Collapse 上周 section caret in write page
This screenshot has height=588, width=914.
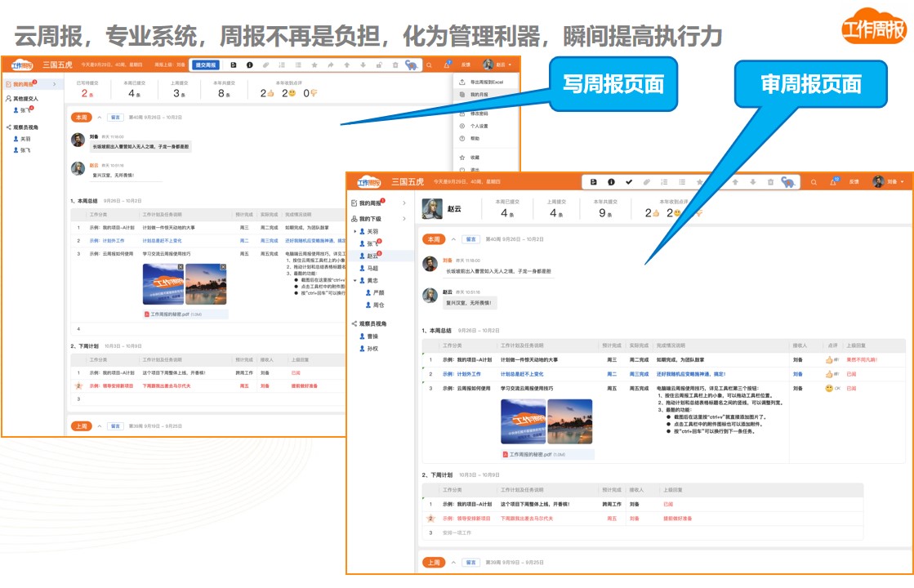coord(100,426)
